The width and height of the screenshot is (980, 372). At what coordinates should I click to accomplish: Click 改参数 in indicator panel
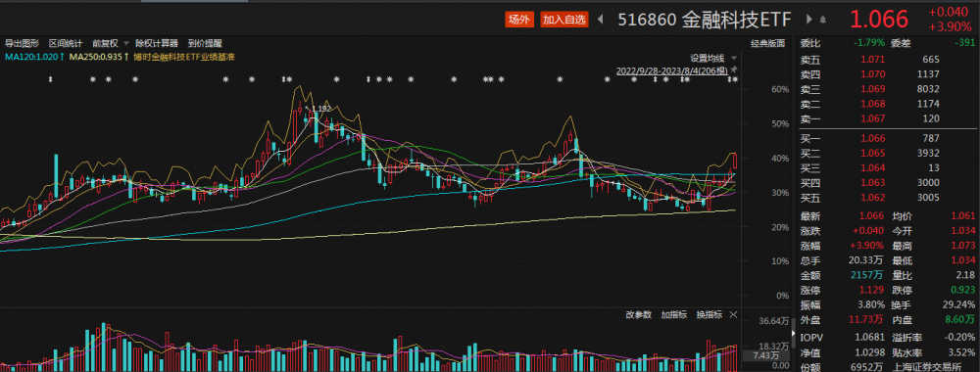639,314
